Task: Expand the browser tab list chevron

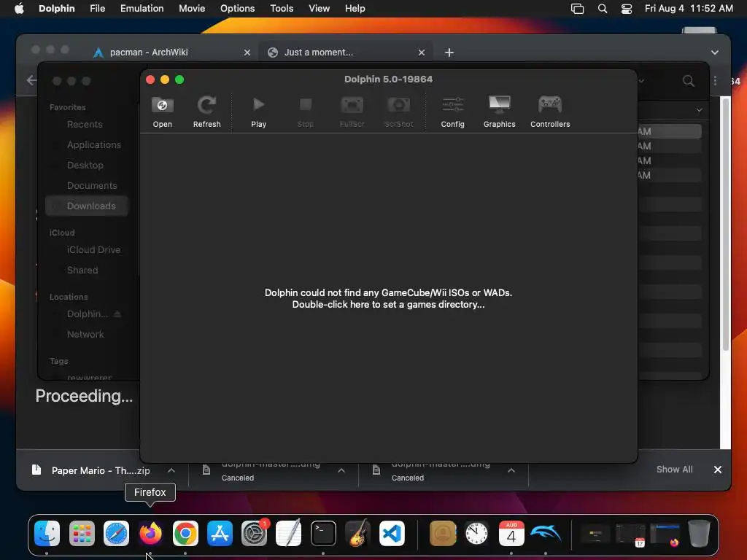Action: click(x=715, y=52)
